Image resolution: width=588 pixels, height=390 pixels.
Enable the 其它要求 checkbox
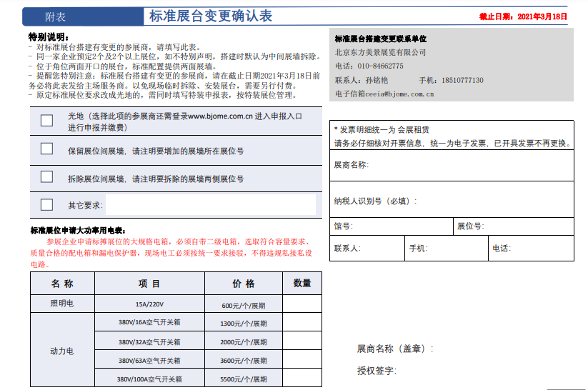pyautogui.click(x=46, y=205)
